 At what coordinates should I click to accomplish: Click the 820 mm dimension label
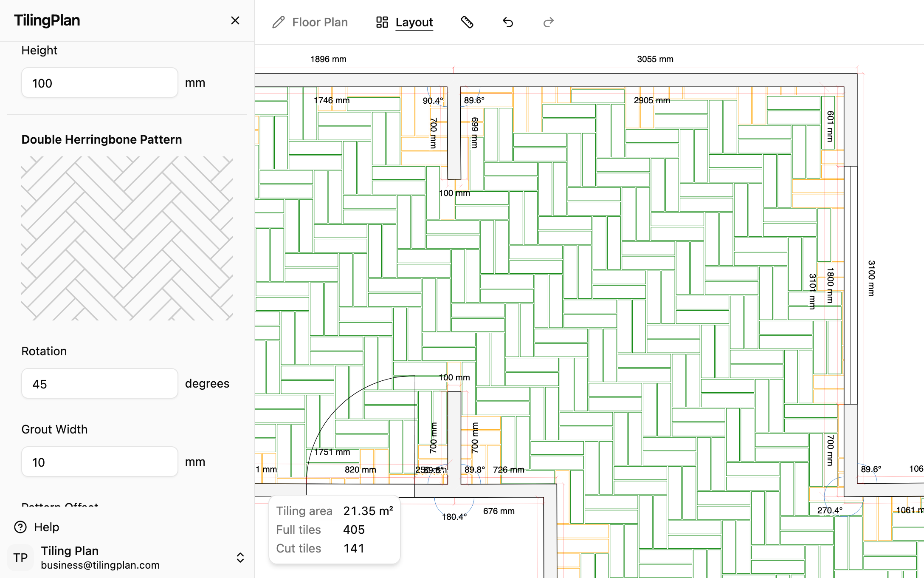point(361,470)
